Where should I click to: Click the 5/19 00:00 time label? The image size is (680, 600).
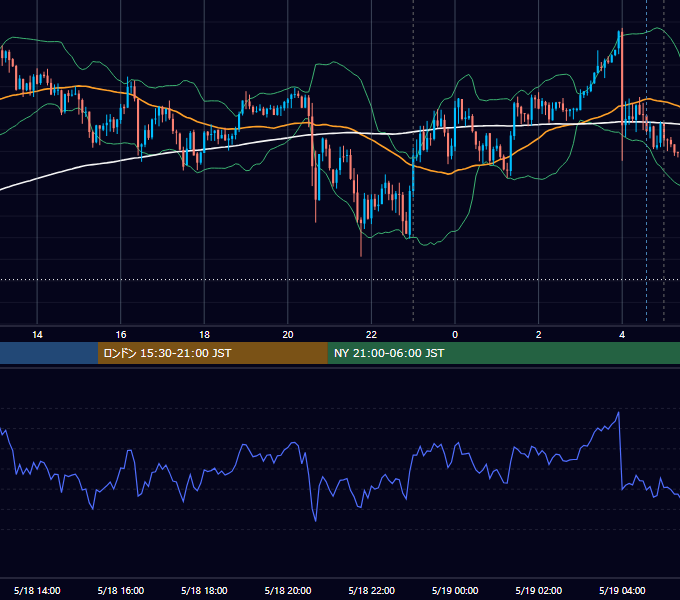pos(455,590)
